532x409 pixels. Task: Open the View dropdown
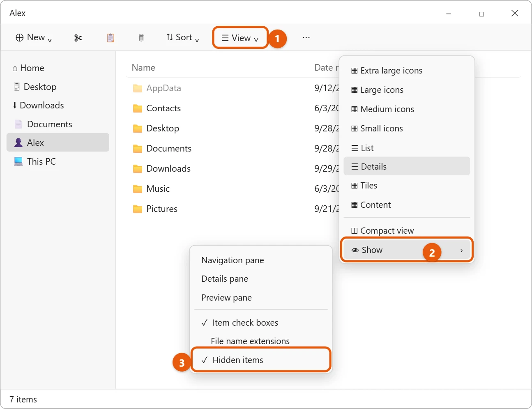click(x=240, y=38)
